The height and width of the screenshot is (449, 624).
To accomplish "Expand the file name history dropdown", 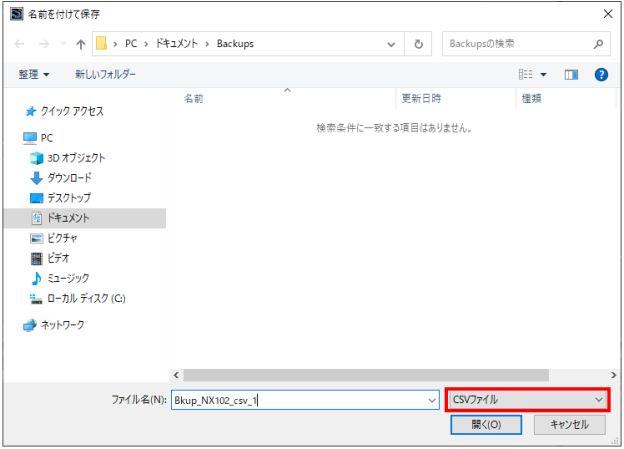I will tap(432, 400).
